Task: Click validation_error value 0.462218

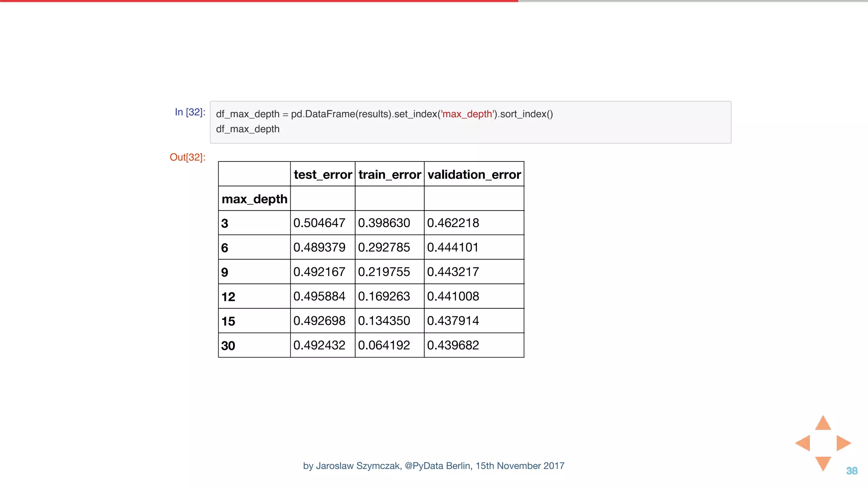Action: 453,223
